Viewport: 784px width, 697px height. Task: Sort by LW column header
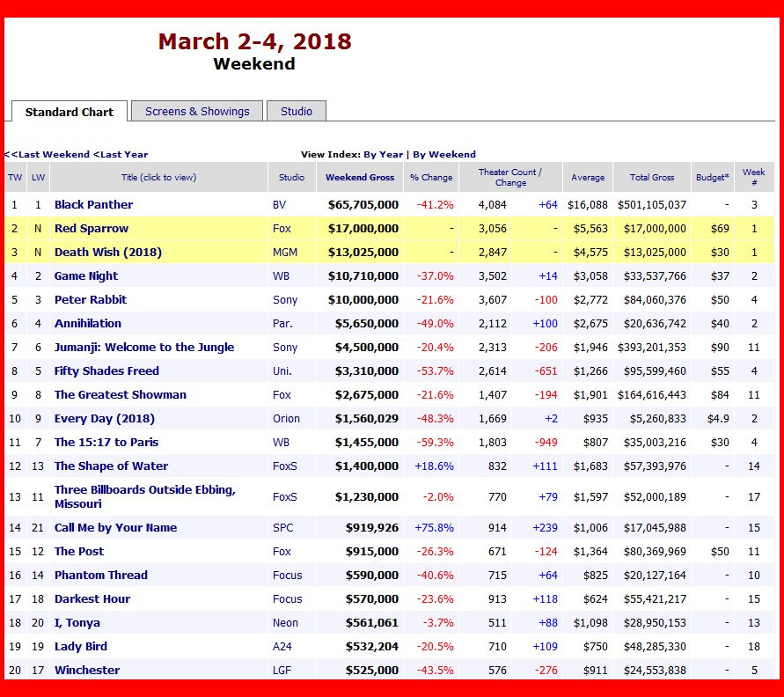tap(38, 177)
